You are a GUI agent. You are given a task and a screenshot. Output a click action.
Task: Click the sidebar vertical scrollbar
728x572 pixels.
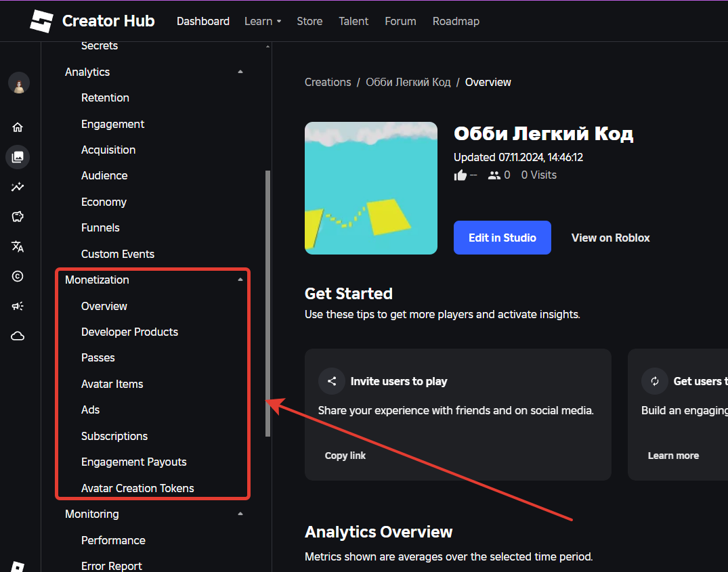268,303
